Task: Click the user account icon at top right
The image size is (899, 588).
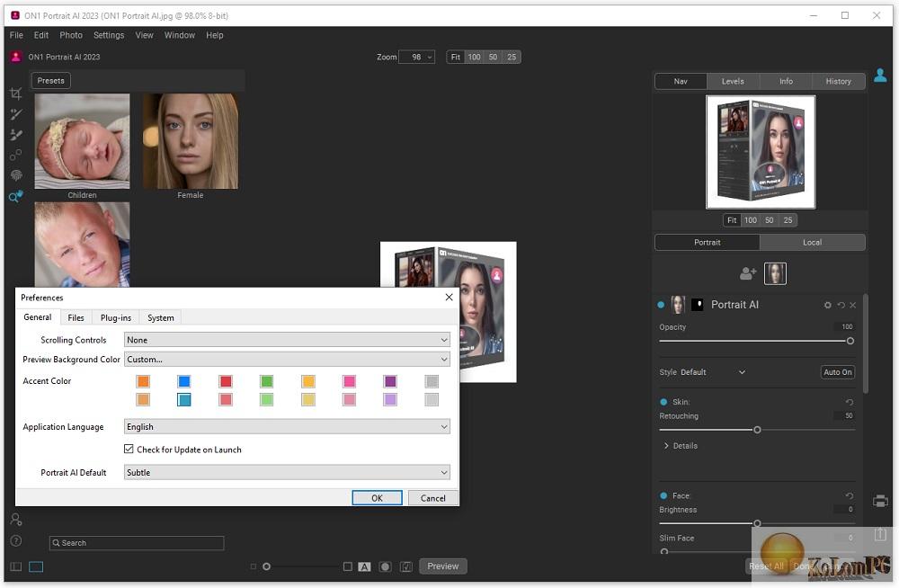Action: point(880,76)
